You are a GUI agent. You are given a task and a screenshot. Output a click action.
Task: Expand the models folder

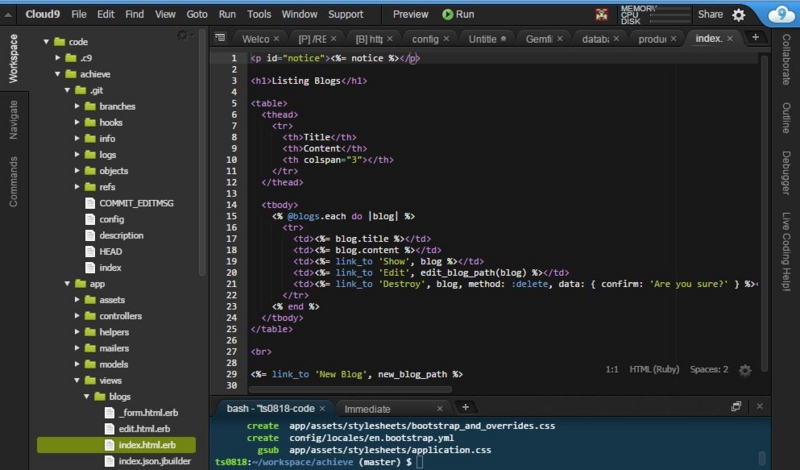coord(77,364)
